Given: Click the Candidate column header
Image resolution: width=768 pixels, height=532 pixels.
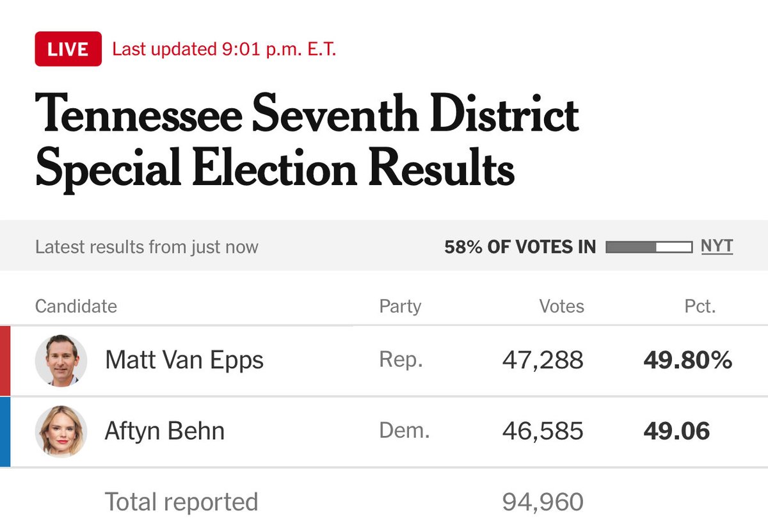Looking at the screenshot, I should coord(76,306).
